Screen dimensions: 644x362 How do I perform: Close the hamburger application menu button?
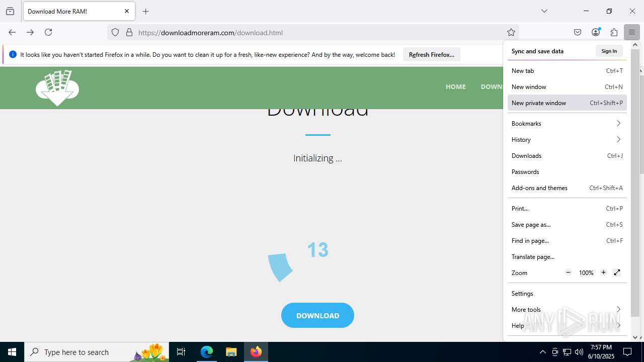(631, 32)
